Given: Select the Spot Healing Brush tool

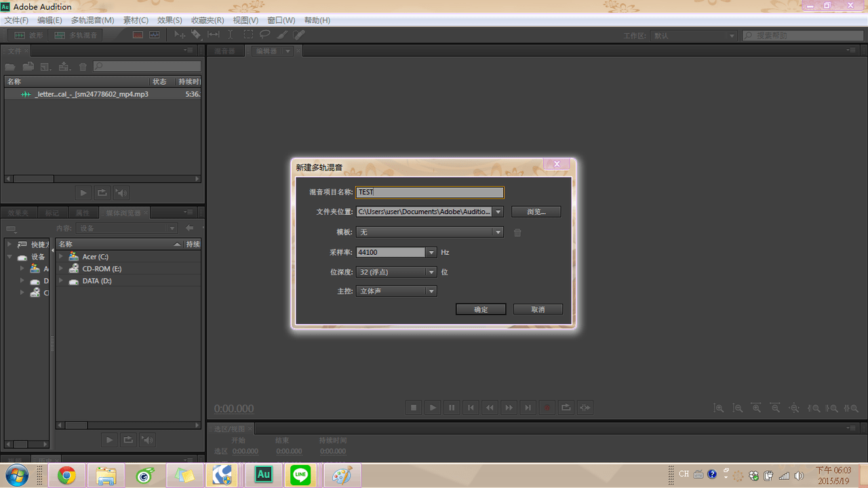Looking at the screenshot, I should pos(299,35).
